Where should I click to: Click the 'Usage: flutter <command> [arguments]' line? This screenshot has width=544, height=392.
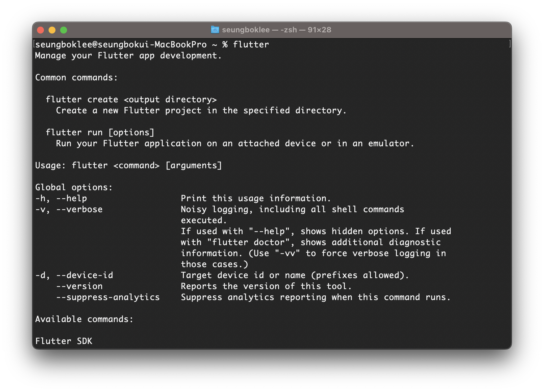pyautogui.click(x=128, y=165)
